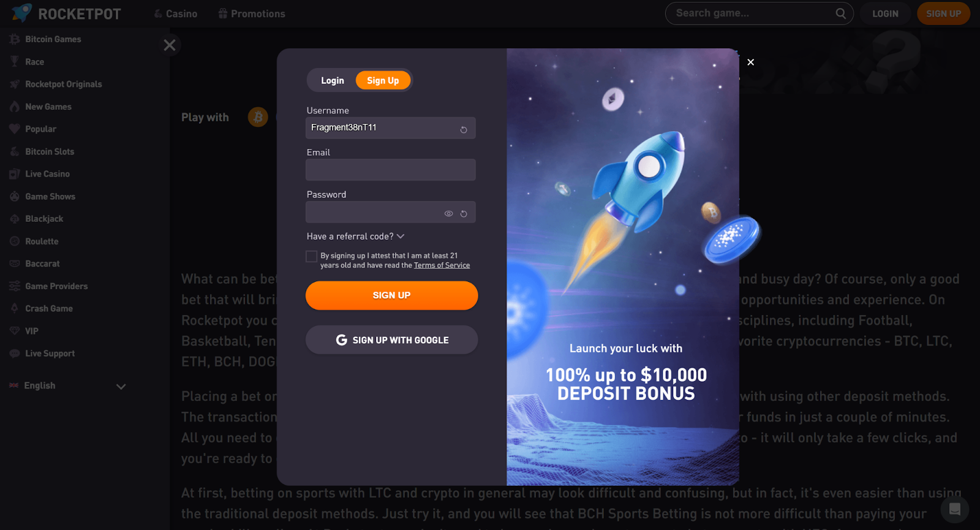Open the Casino menu in header
Image resolution: width=980 pixels, height=530 pixels.
[175, 13]
